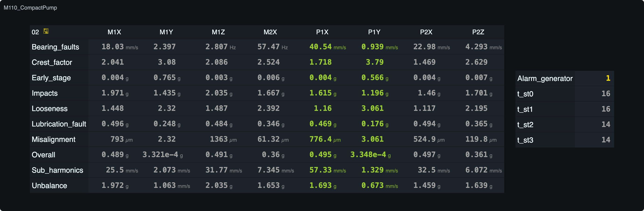
Task: Click green Sub_harmonics P1X value 57.33 mm/s
Action: click(328, 170)
